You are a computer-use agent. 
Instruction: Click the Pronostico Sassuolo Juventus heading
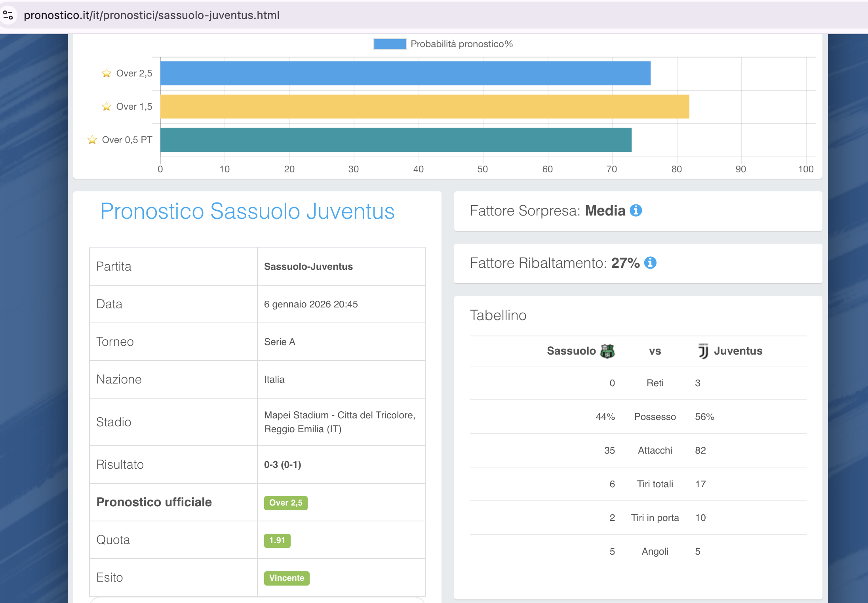(x=247, y=211)
